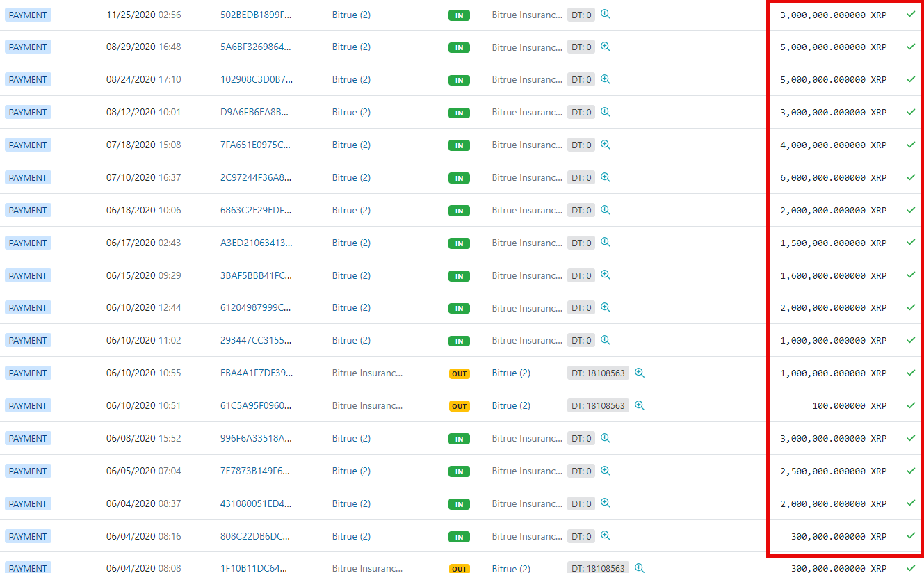Select the date 06/08/2020 15:52
This screenshot has width=924, height=573.
144,439
